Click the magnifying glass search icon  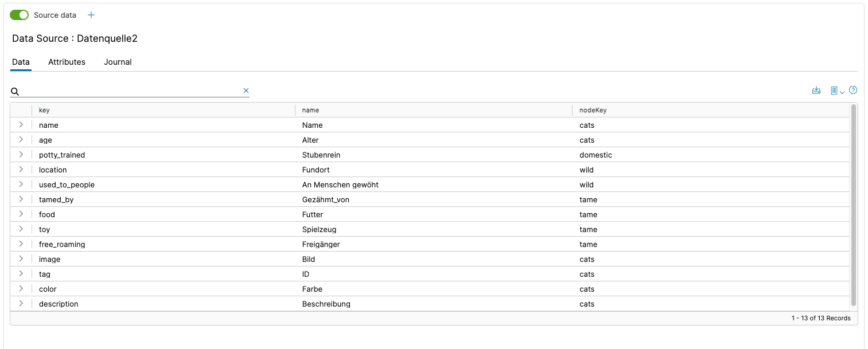[15, 91]
